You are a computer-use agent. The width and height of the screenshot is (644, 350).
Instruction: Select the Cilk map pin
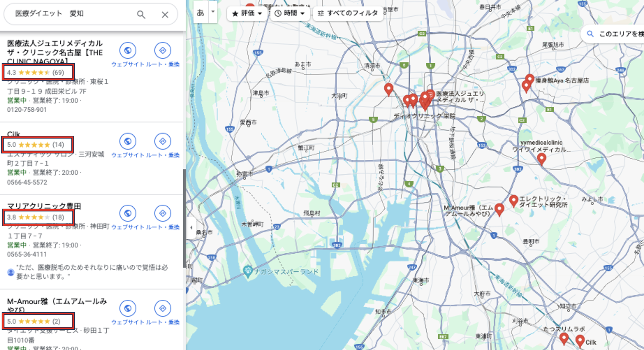coord(580,341)
